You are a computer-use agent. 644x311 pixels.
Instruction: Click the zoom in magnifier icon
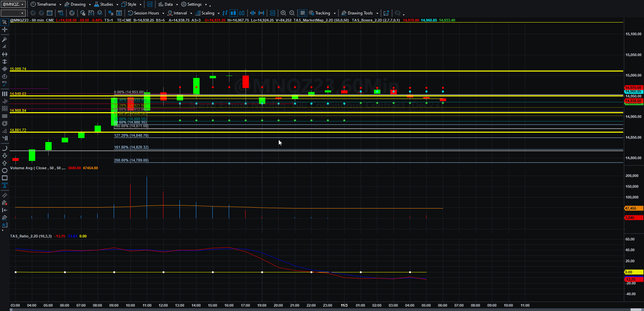[283, 13]
